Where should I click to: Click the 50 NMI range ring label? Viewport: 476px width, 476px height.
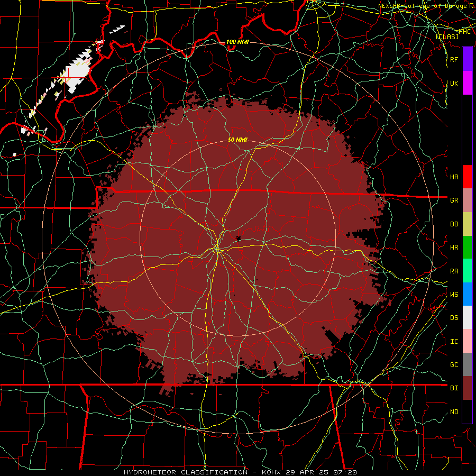click(237, 140)
